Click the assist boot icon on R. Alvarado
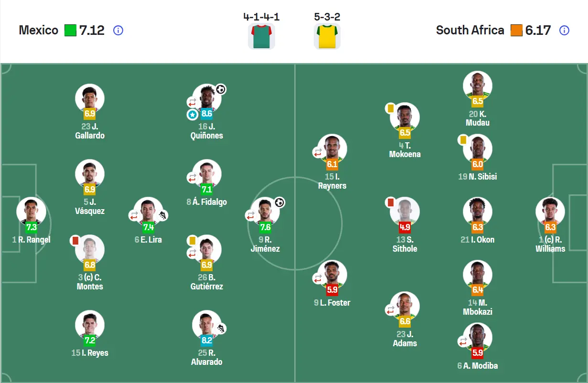Screen dimensions: 588x383 coord(221,329)
